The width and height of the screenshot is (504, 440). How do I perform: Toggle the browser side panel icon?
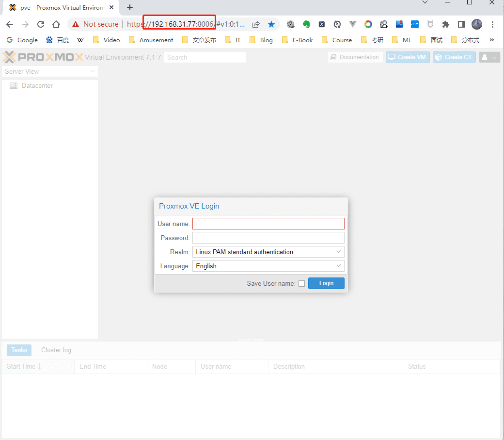[461, 24]
